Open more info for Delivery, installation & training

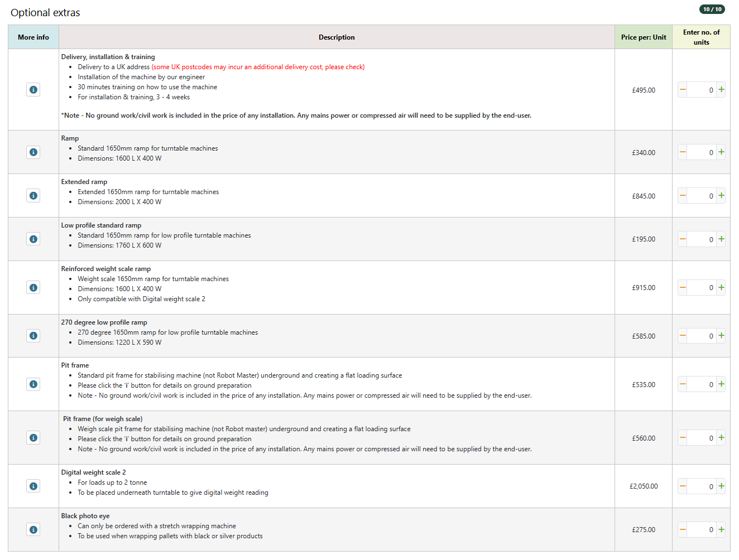(x=33, y=90)
